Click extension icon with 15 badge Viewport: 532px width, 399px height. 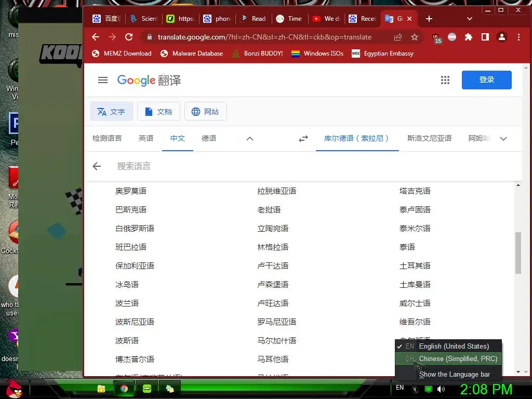click(x=436, y=38)
